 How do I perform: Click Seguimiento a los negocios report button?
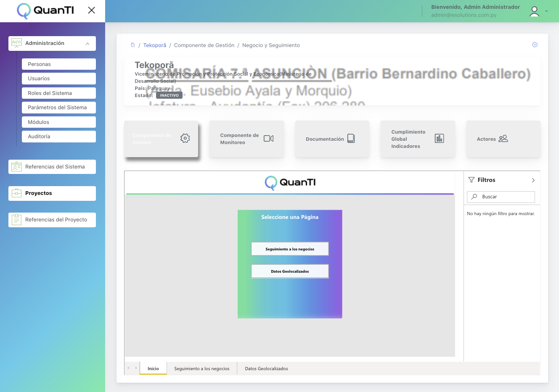click(x=290, y=249)
